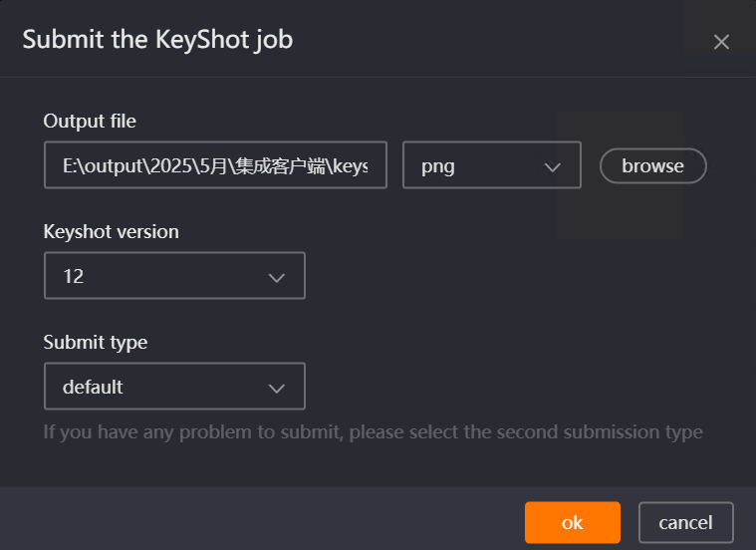Open the png output format dropdown
This screenshot has height=550, width=756.
click(492, 165)
